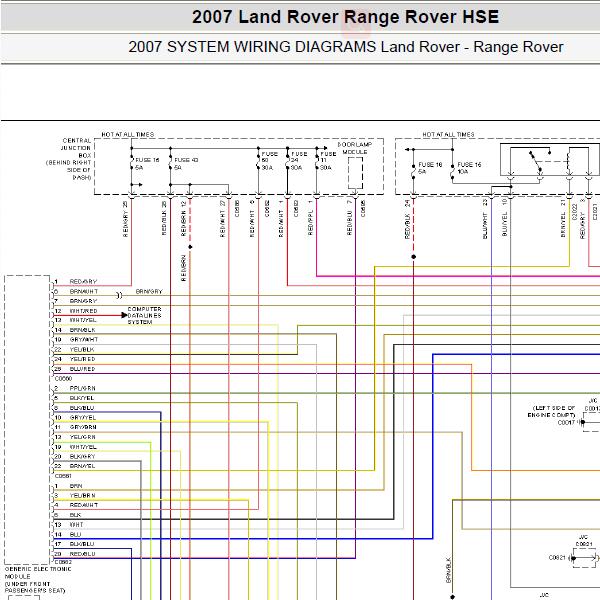Click the vertical "BLU/YEL 10" wire label
600x600 pixels.
pyautogui.click(x=504, y=217)
